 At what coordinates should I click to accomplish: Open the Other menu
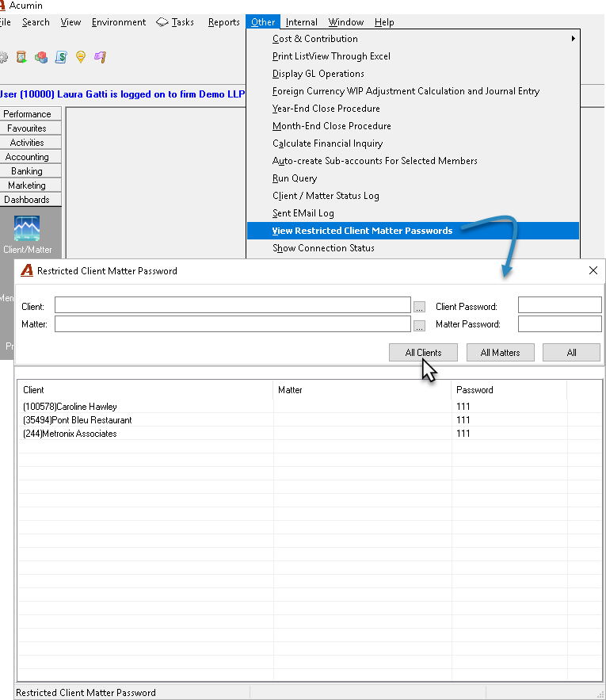tap(263, 22)
